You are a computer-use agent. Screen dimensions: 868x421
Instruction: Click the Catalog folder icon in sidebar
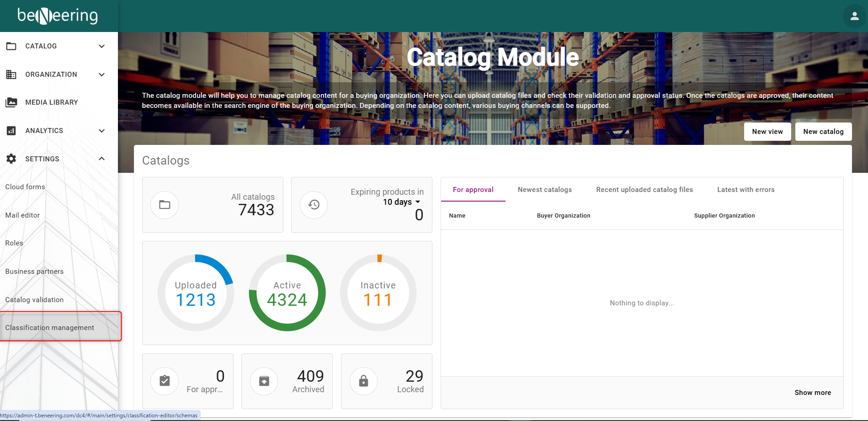point(11,46)
